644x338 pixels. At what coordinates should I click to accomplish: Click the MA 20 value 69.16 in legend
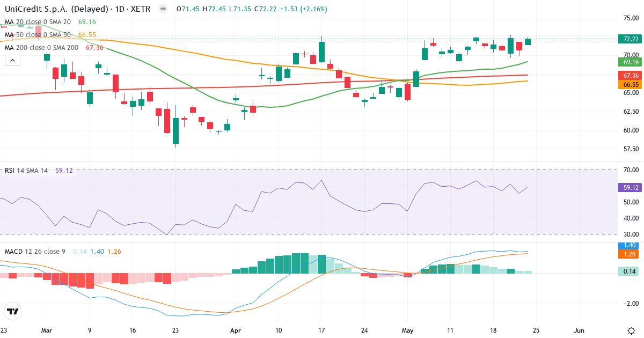coord(87,22)
